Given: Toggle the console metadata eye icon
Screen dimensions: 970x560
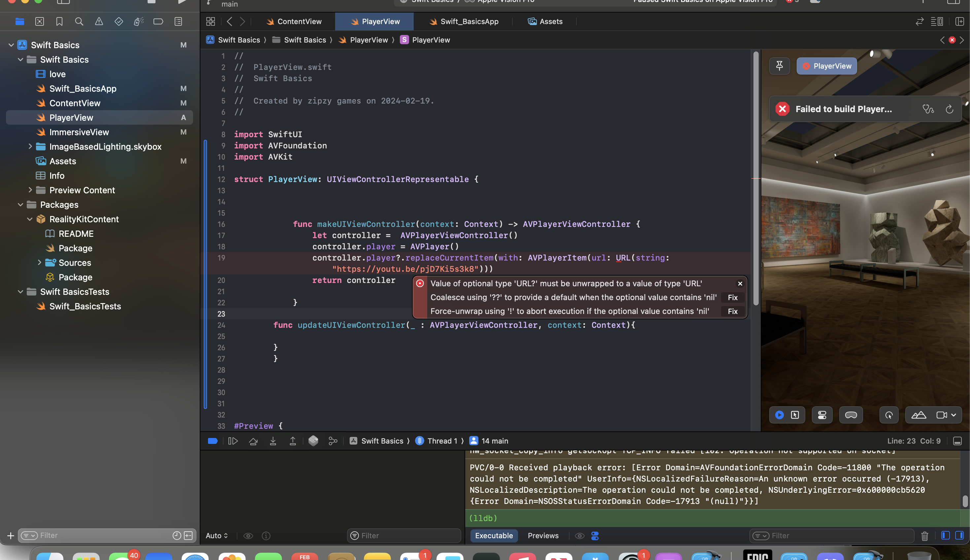Looking at the screenshot, I should 579,536.
